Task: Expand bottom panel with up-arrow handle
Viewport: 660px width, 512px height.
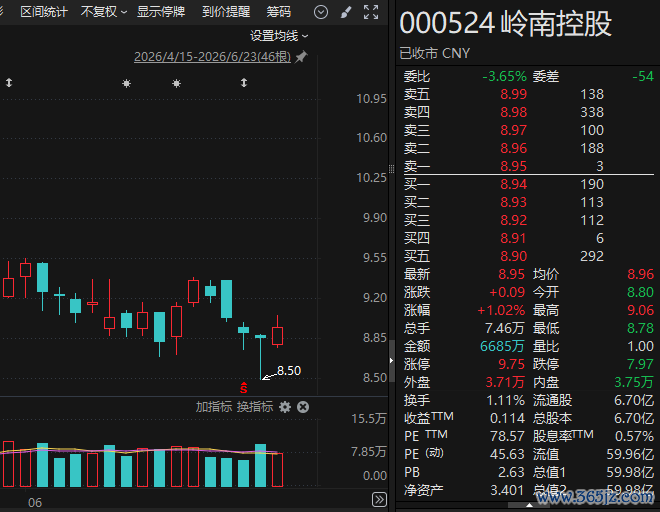Action: point(529,505)
